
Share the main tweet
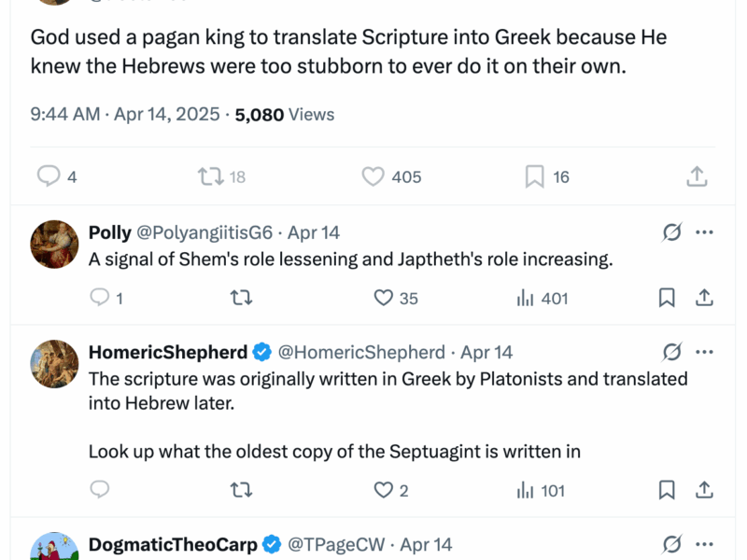(x=697, y=176)
